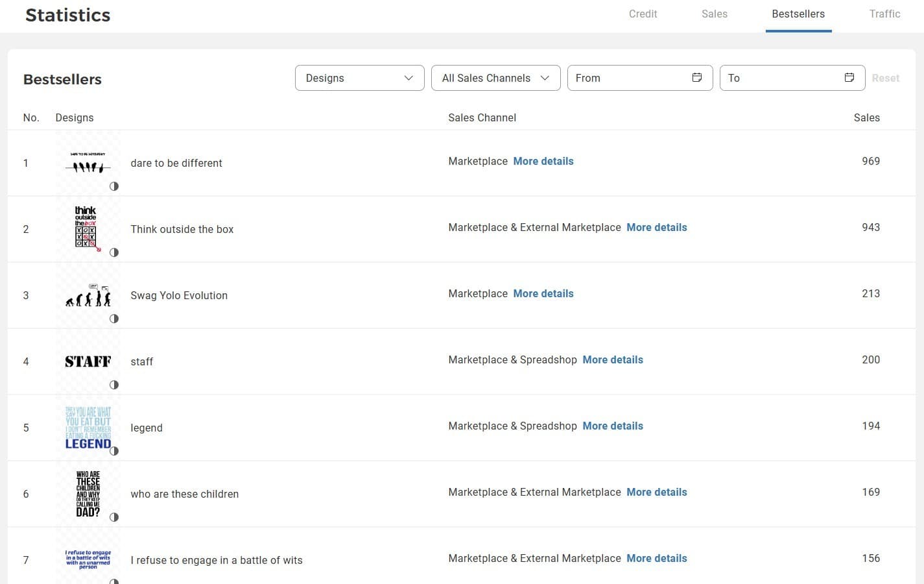Screen dimensions: 924x584
Task: Open the Swag Yolo Evolution thumbnail
Action: 88,295
